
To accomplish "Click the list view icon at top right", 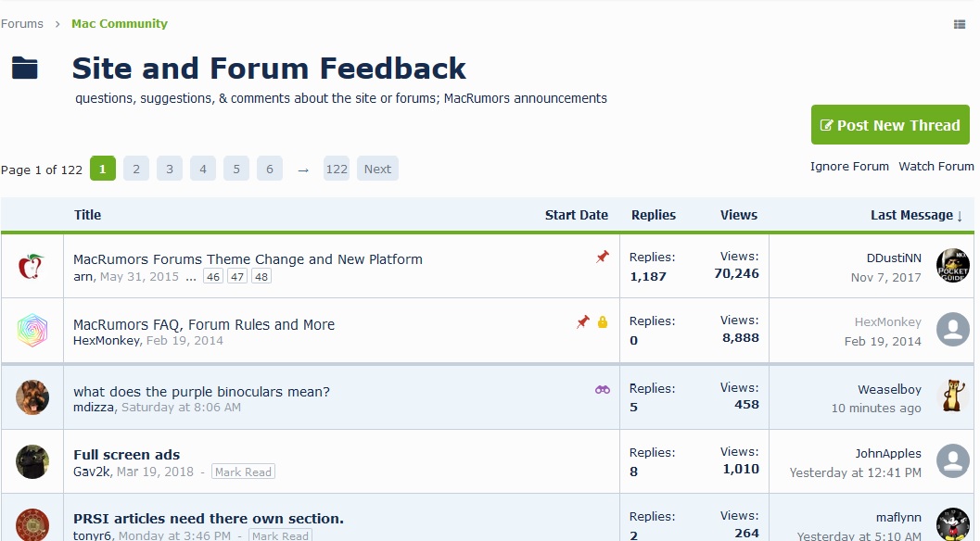I will [960, 24].
